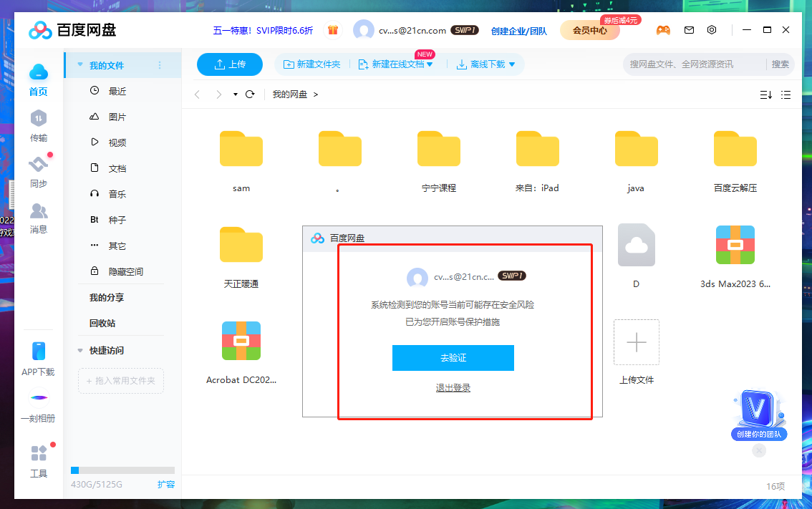The width and height of the screenshot is (812, 509).
Task: Click the user avatar in title bar
Action: [364, 30]
